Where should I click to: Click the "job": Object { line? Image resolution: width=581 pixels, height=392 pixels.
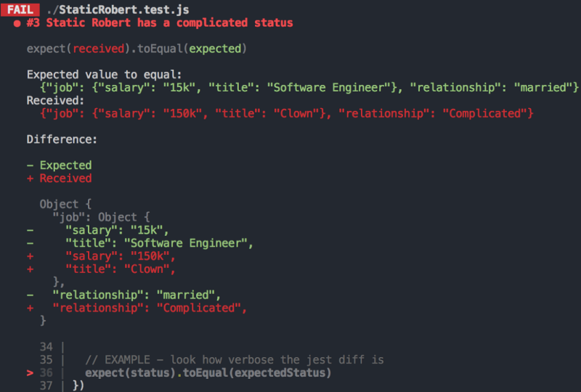[101, 217]
